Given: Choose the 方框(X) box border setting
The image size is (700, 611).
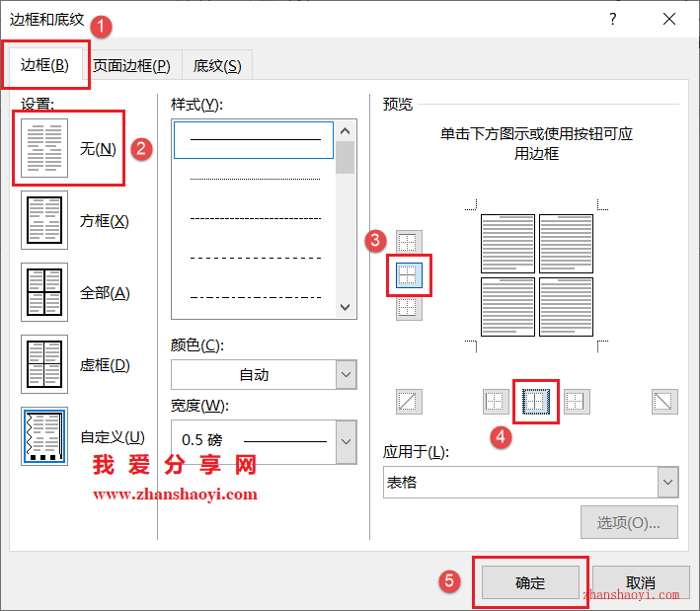Looking at the screenshot, I should tap(44, 220).
